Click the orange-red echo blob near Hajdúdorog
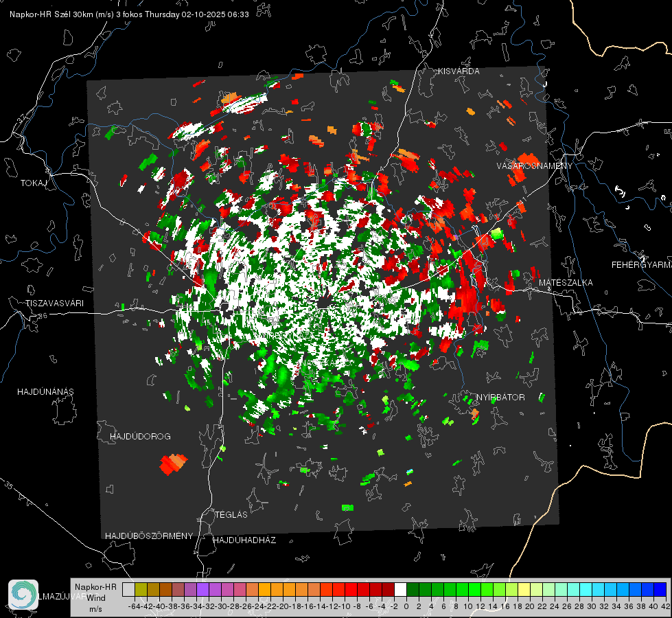 [x=173, y=464]
